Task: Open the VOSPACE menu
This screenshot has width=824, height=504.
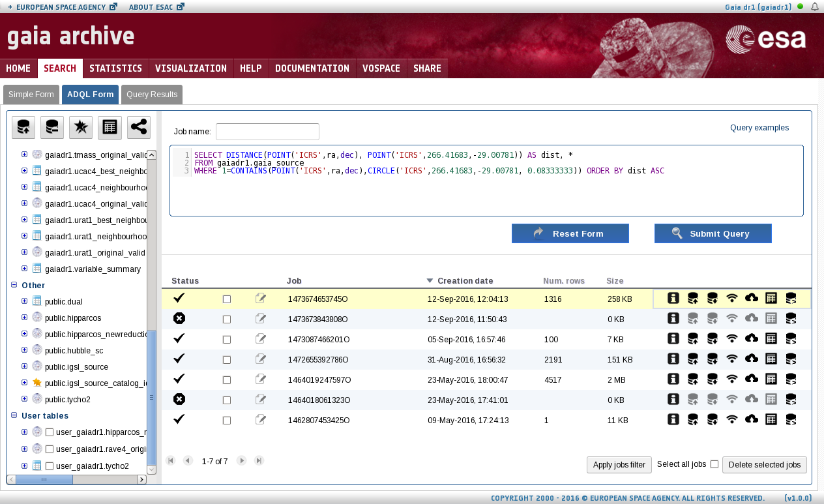Action: [381, 68]
